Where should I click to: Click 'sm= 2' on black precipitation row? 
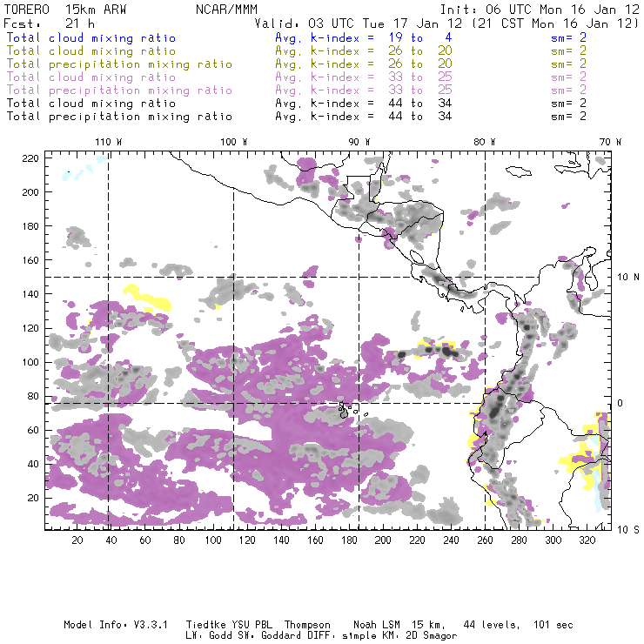click(568, 117)
